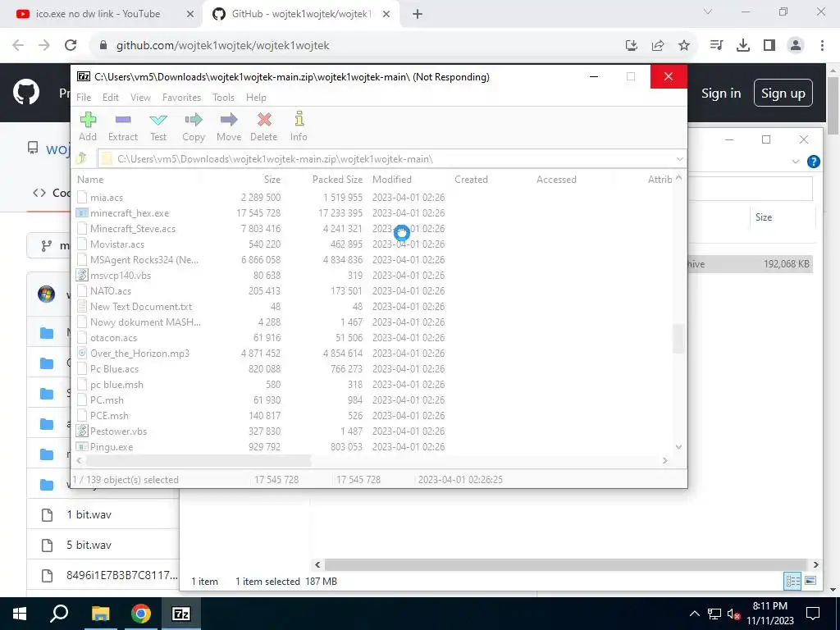Select minecraft_hex.exe in the list
Screen dimensions: 840x630
(130, 213)
